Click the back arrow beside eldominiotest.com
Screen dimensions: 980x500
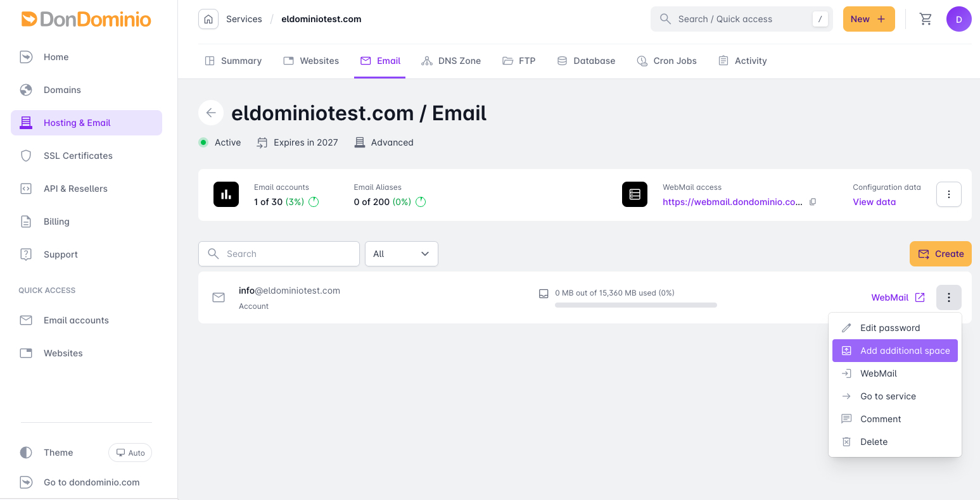(x=211, y=113)
